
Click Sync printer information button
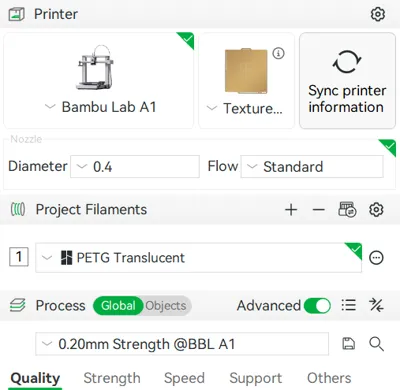(347, 81)
